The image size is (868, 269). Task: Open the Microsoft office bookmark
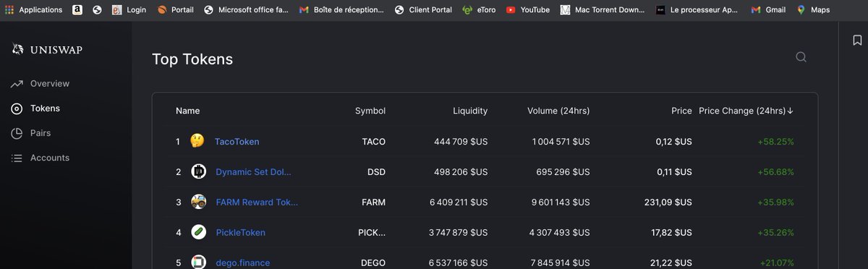tap(246, 10)
